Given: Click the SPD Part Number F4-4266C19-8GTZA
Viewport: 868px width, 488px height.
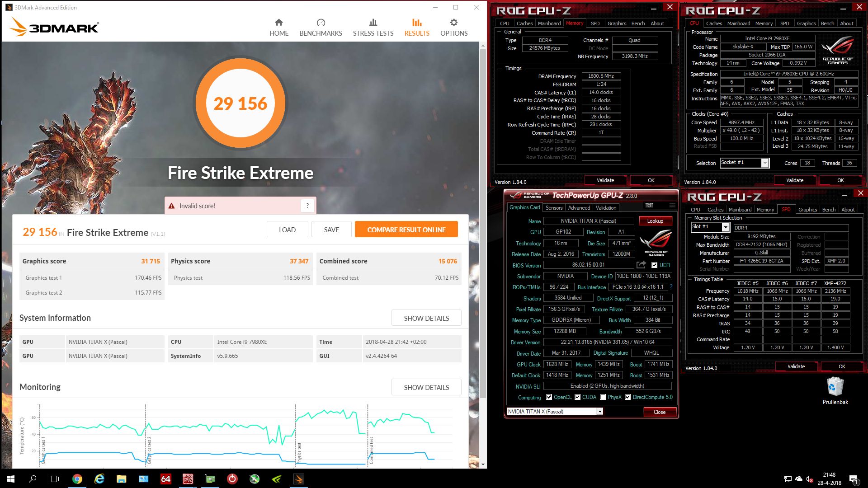Looking at the screenshot, I should (x=762, y=261).
